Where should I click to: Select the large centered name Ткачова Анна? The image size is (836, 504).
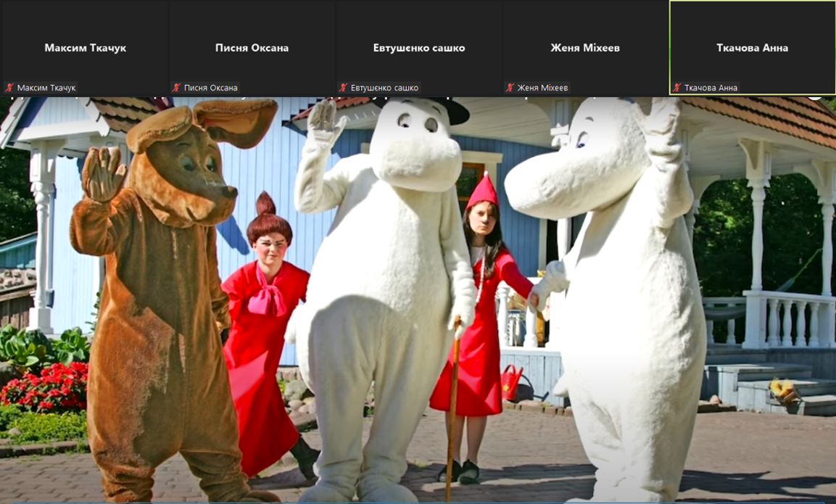[x=753, y=48]
